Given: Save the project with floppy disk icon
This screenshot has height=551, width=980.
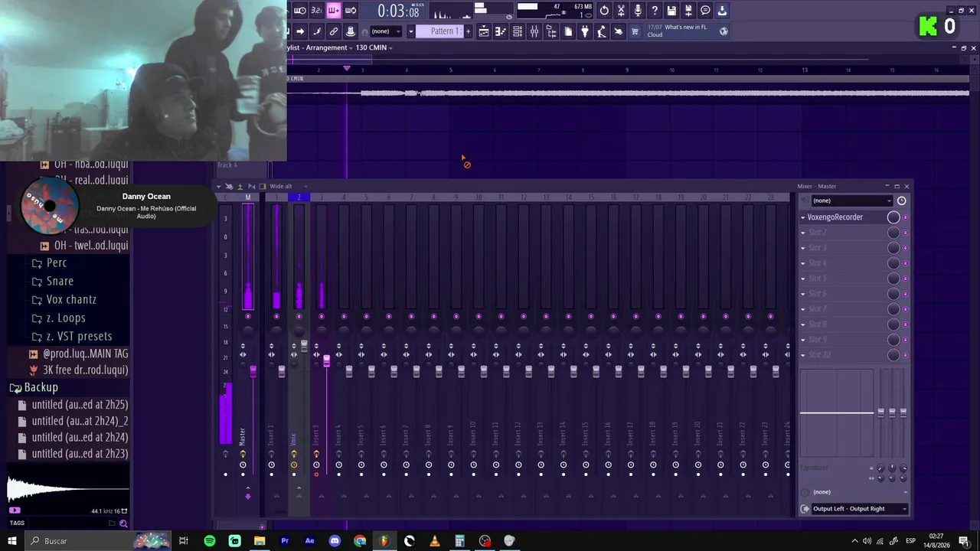Looking at the screenshot, I should point(671,11).
